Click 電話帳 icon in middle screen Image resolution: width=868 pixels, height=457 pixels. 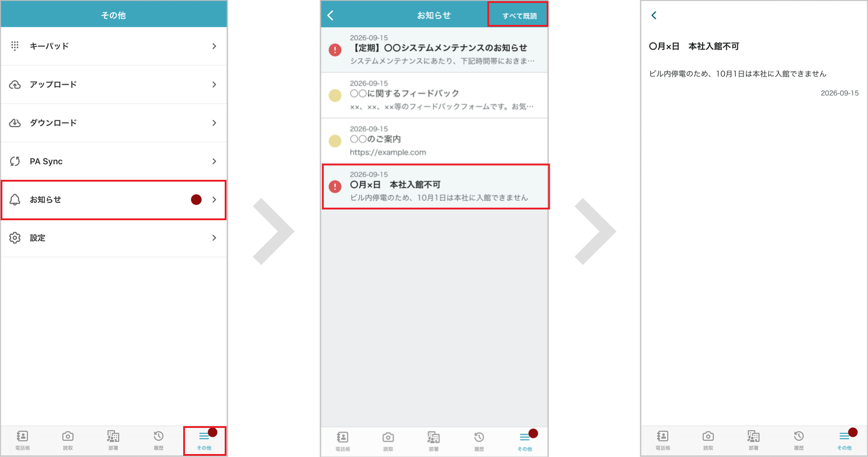click(343, 437)
